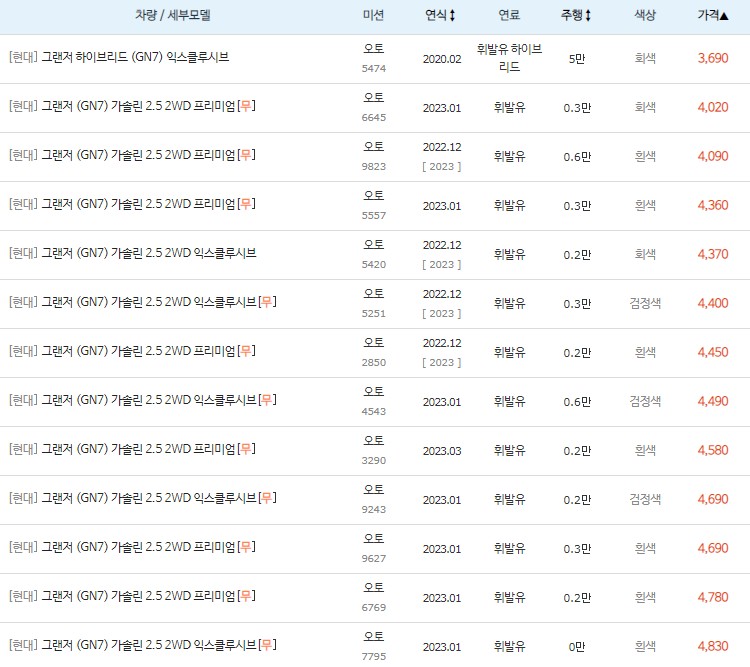The height and width of the screenshot is (667, 750).
Task: Select the price 4,580
Action: click(x=713, y=450)
